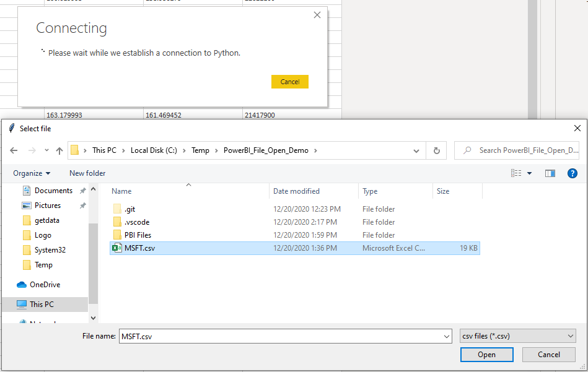Go back in the file dialog

(x=14, y=150)
